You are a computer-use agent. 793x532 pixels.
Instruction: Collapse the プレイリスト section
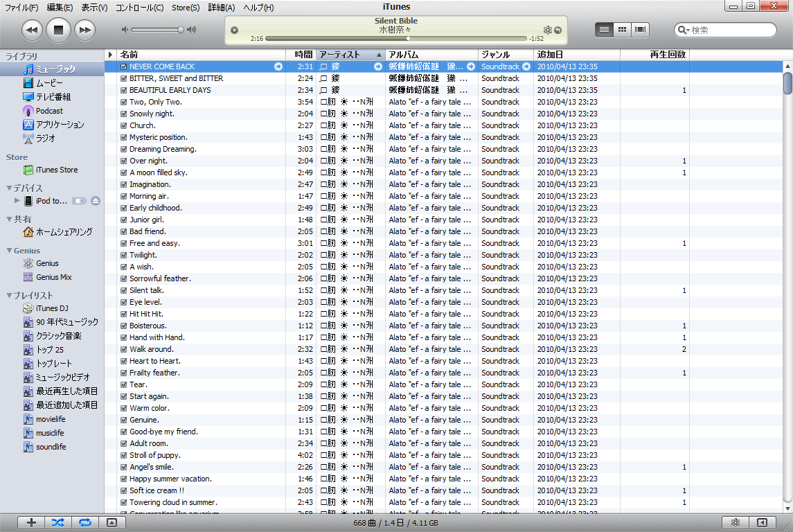click(9, 296)
